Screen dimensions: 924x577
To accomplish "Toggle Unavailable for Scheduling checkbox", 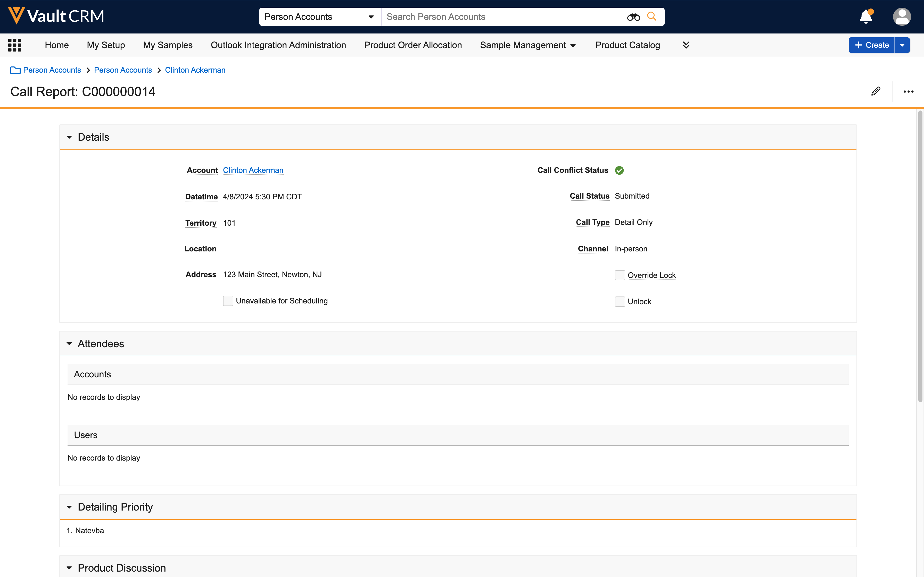I will 228,301.
